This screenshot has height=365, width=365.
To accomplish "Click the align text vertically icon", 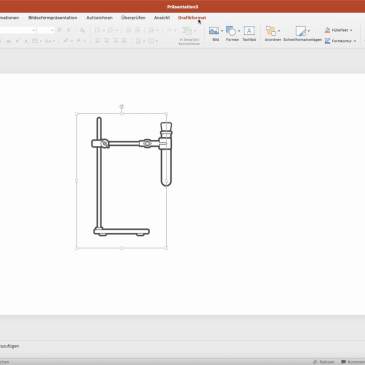I will pyautogui.click(x=151, y=41).
